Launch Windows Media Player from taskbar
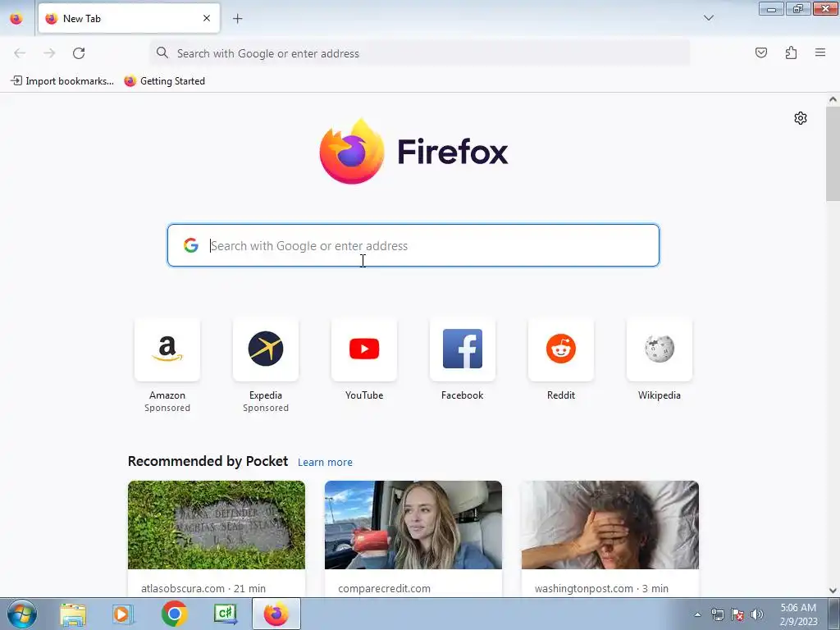 (123, 614)
